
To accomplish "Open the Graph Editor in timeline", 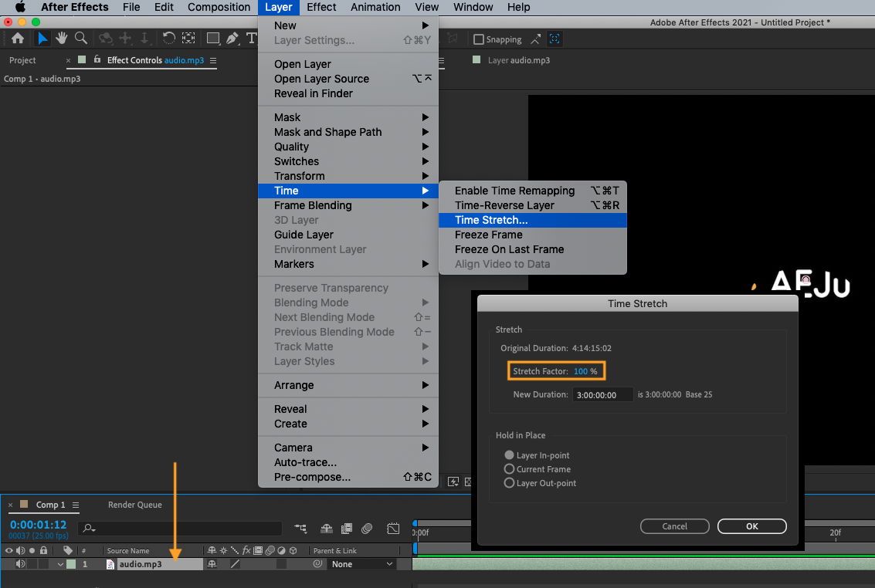I will pyautogui.click(x=393, y=529).
